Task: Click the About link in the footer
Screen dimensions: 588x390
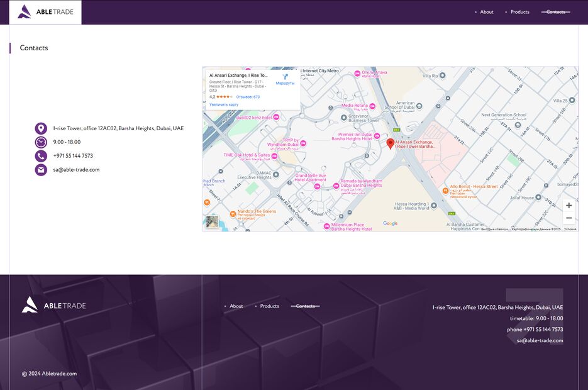Action: pos(236,306)
